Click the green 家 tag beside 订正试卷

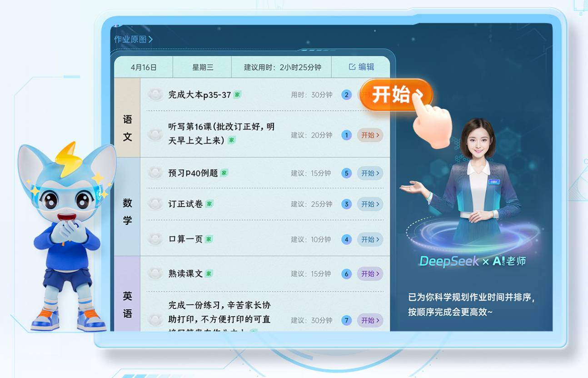point(209,204)
